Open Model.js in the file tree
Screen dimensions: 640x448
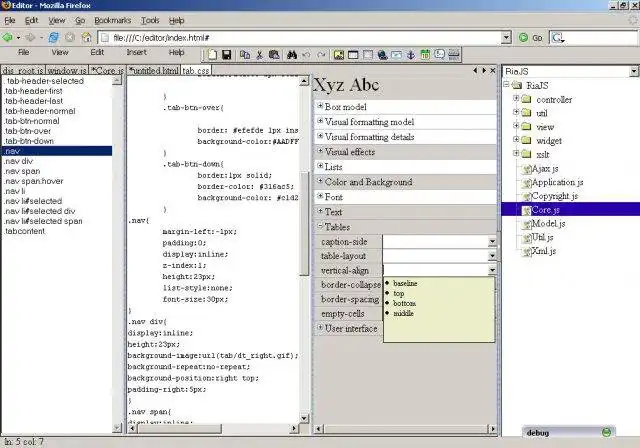click(548, 224)
